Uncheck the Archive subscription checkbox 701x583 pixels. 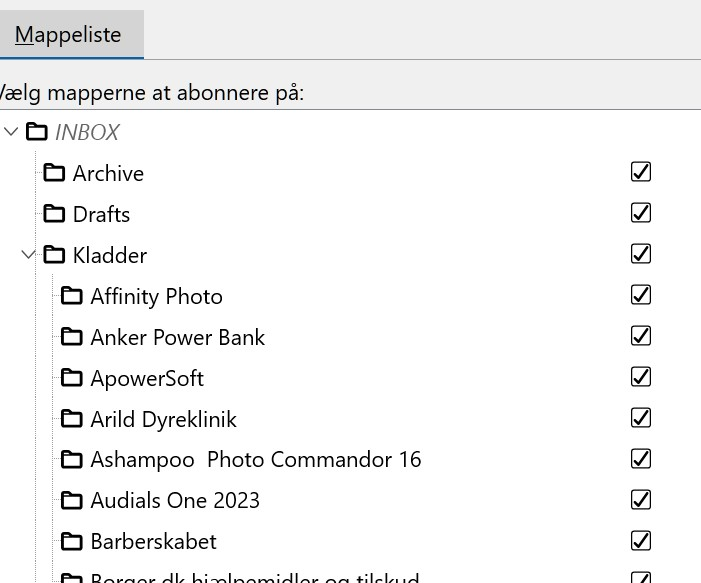point(641,172)
